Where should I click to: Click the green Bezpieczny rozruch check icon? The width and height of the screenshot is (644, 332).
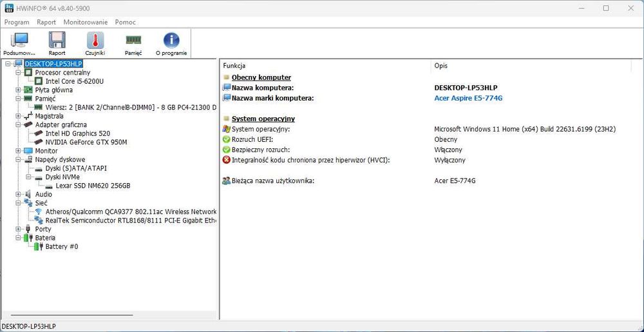(226, 150)
